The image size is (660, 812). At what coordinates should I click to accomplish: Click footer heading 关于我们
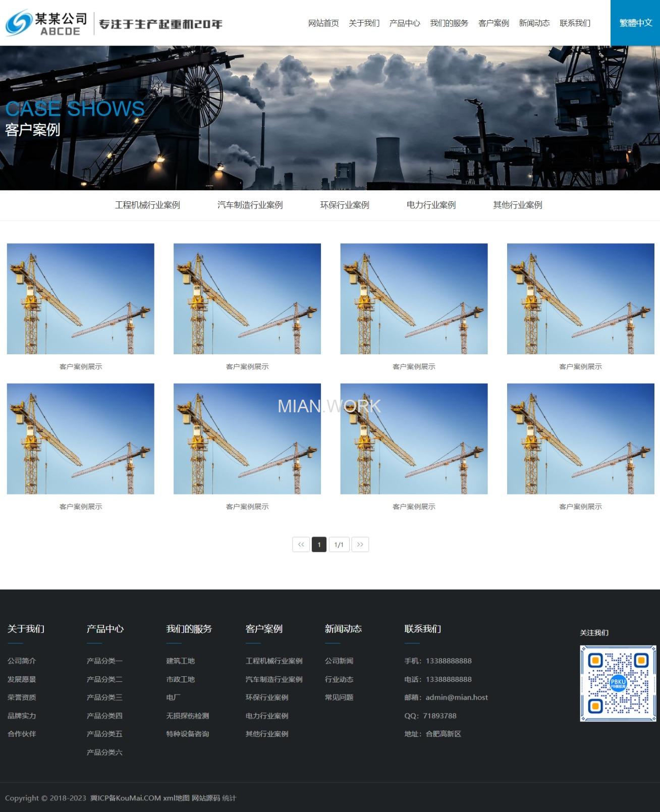26,629
